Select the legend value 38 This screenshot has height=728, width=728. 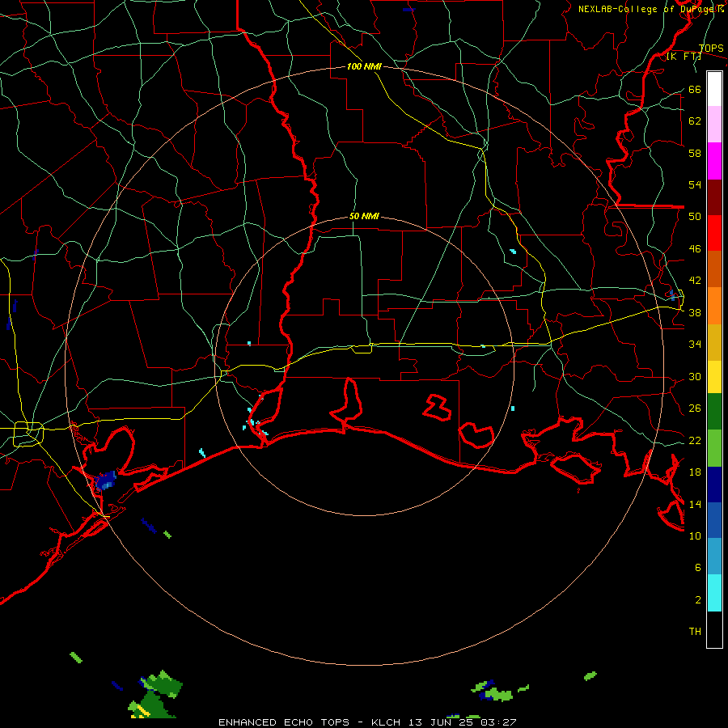point(695,312)
